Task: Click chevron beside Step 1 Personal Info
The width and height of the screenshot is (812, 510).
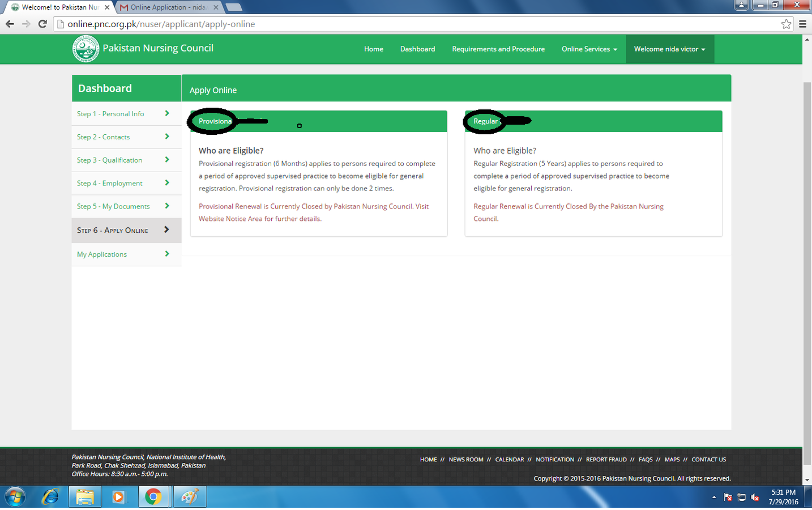Action: (167, 113)
